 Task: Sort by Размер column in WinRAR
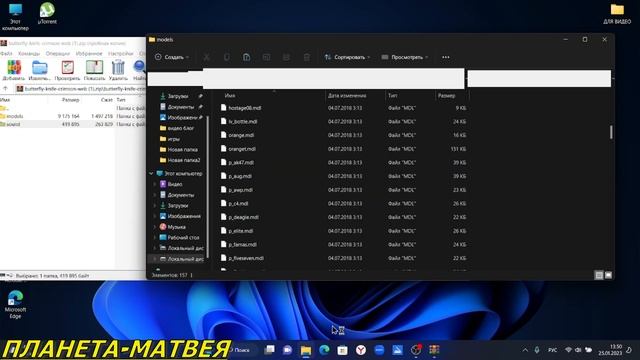(x=70, y=100)
